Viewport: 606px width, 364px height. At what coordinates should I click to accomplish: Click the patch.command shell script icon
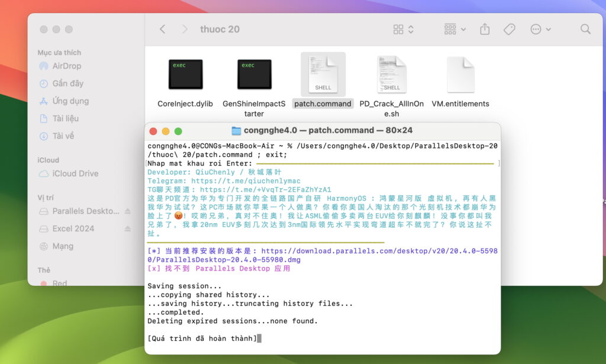323,75
